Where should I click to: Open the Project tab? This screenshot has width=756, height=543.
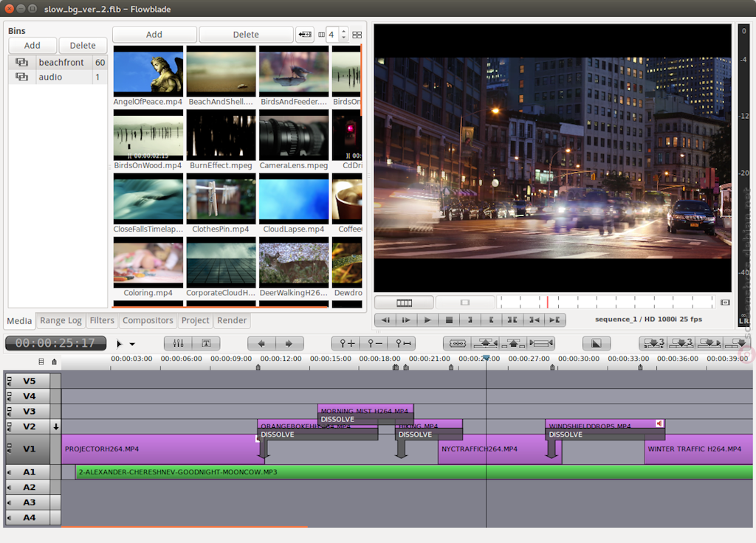tap(195, 320)
